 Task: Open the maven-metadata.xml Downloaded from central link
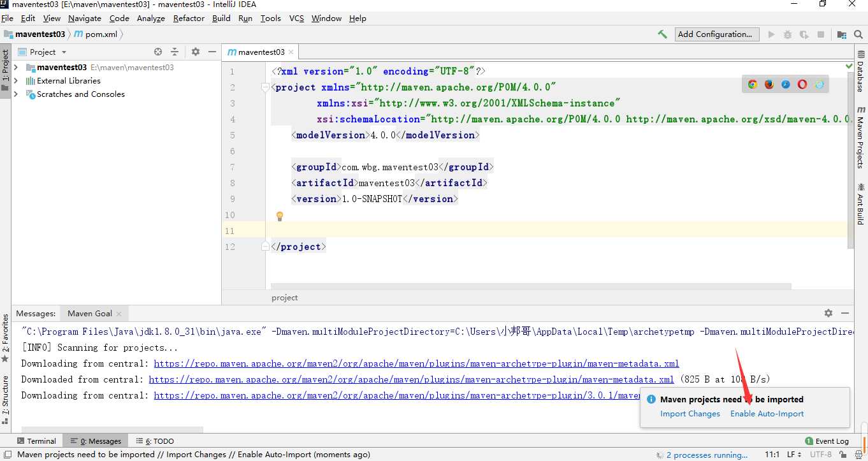[x=411, y=379]
